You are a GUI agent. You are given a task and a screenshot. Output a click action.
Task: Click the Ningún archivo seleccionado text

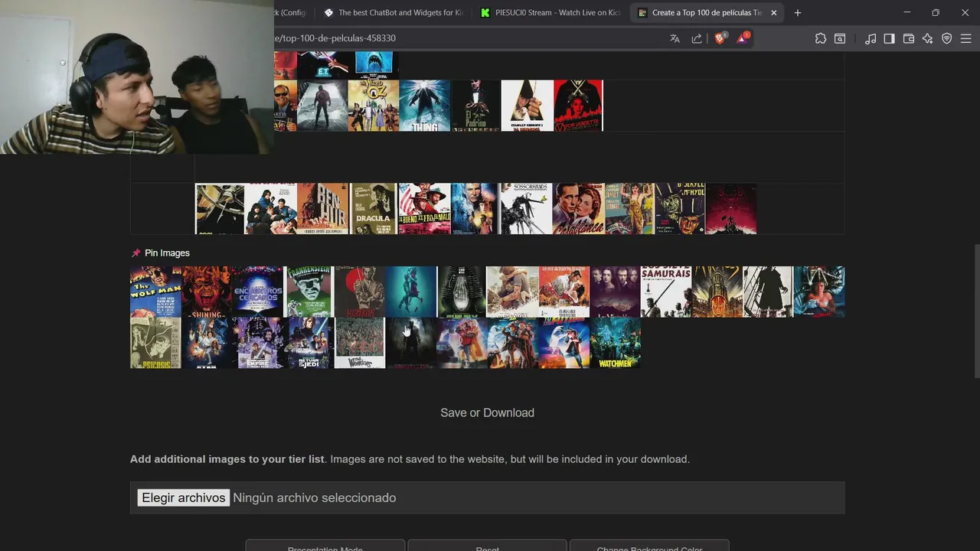[314, 497]
